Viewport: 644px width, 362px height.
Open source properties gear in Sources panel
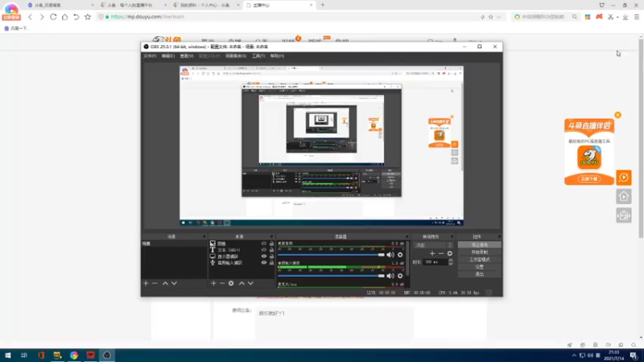click(231, 283)
